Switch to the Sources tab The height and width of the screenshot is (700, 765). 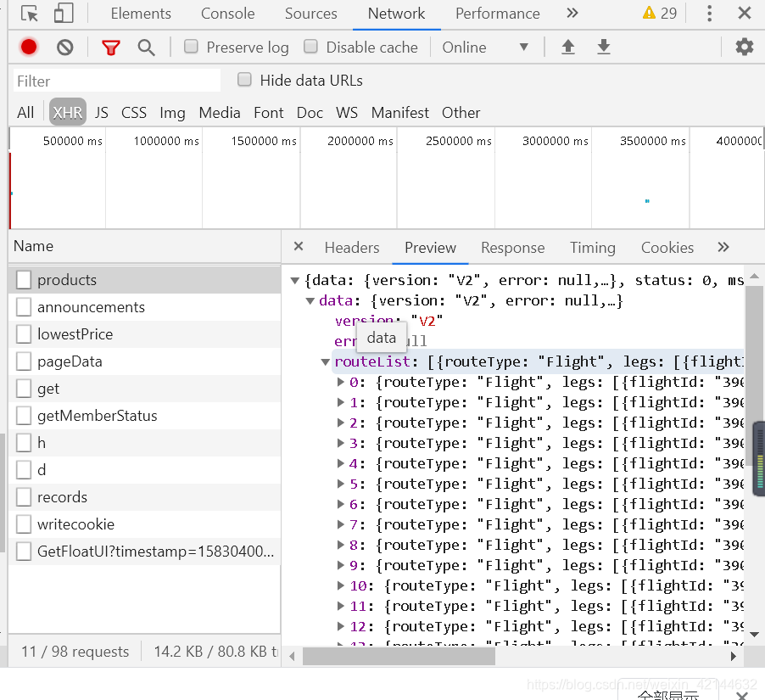pyautogui.click(x=310, y=14)
